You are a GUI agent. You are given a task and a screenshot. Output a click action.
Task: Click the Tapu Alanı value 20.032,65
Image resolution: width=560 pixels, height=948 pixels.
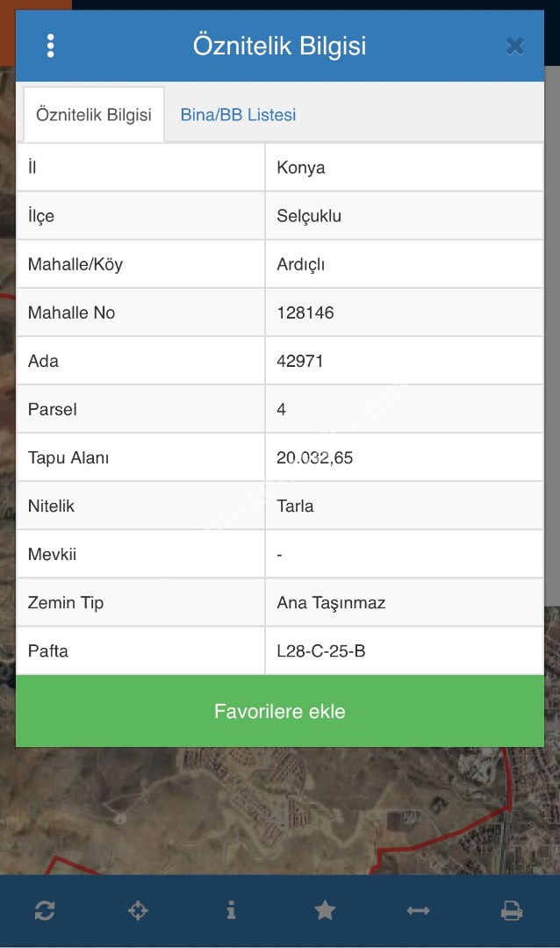[315, 457]
